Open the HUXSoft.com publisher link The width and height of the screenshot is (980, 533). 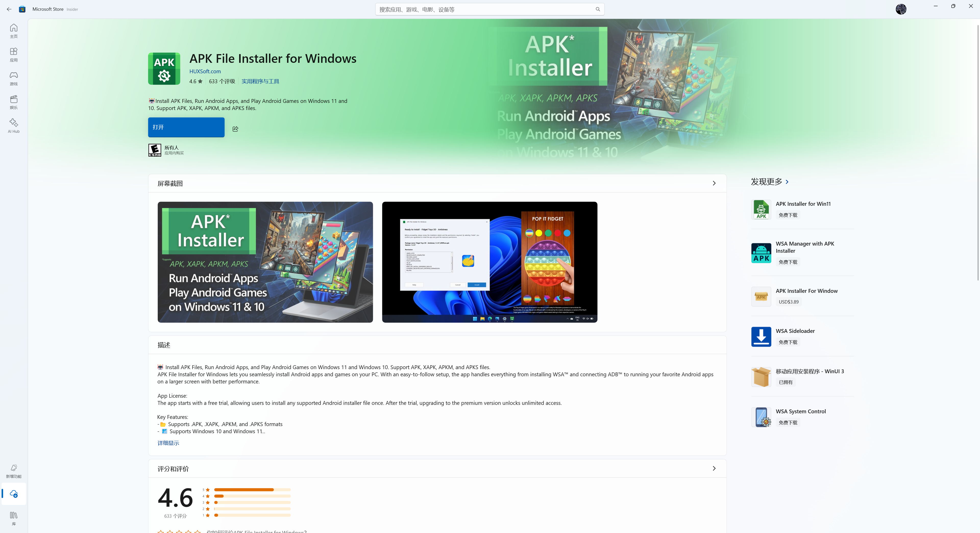(205, 71)
